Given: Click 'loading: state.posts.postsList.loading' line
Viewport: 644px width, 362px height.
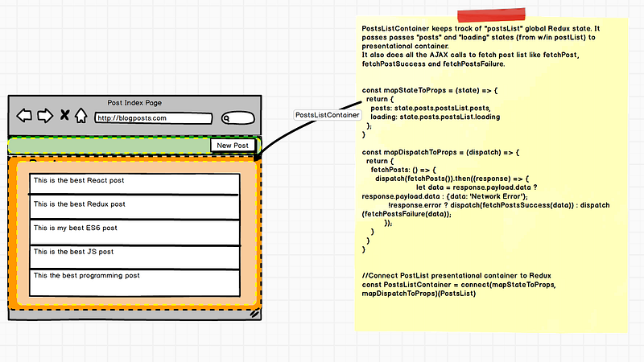Looking at the screenshot, I should (435, 117).
